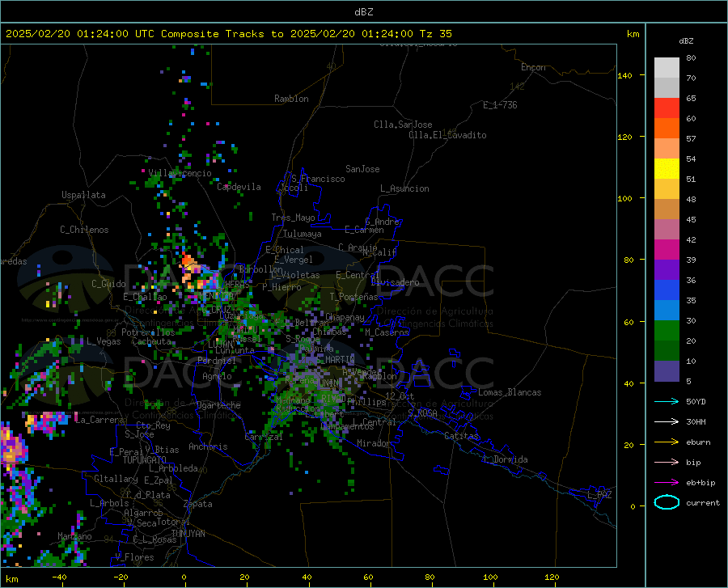This screenshot has height=588, width=728.
Task: Click the 'Perdriel' map label
Action: (217, 360)
